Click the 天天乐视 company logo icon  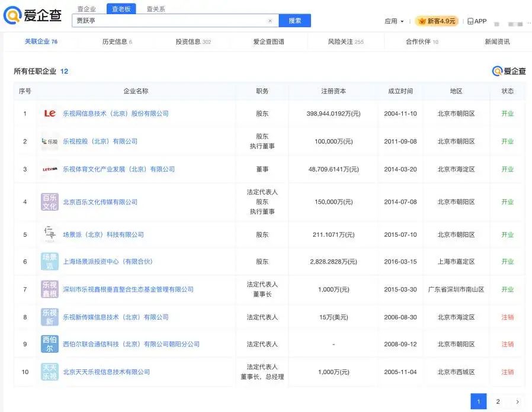tap(50, 372)
